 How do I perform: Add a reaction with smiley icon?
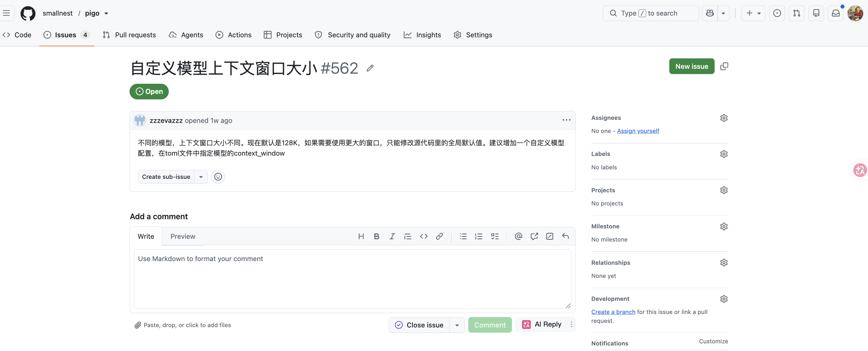pyautogui.click(x=218, y=177)
